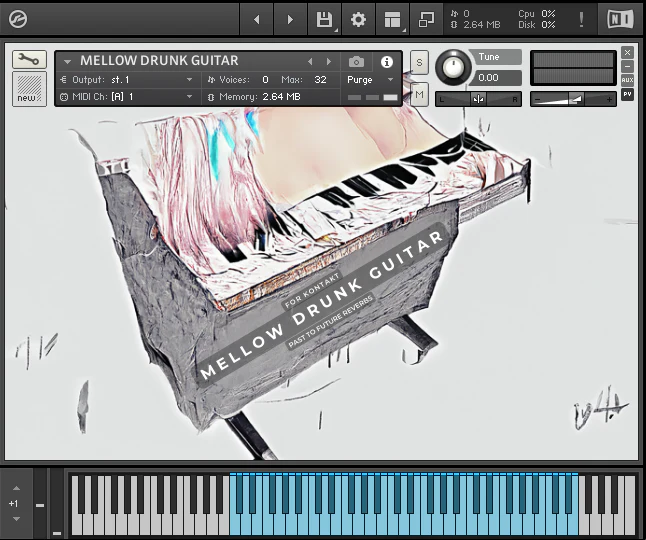Click the Voices count value 0
Viewport: 646px width, 540px height.
[265, 79]
